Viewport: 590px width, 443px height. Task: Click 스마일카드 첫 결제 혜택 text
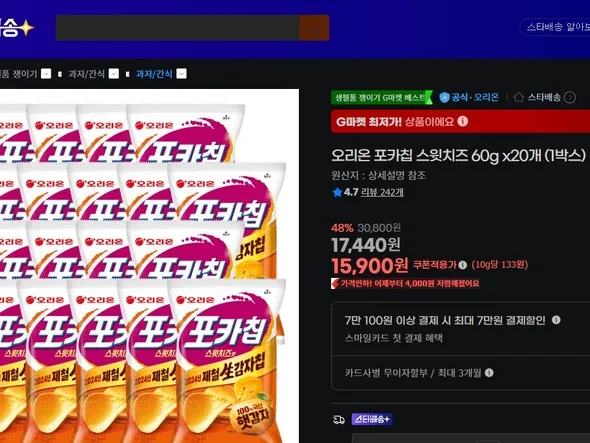pos(394,338)
